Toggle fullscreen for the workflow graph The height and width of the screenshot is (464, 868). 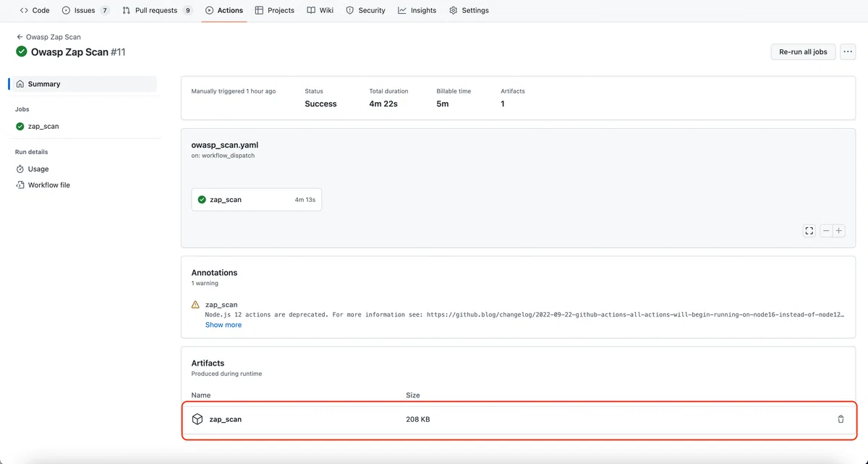[809, 231]
